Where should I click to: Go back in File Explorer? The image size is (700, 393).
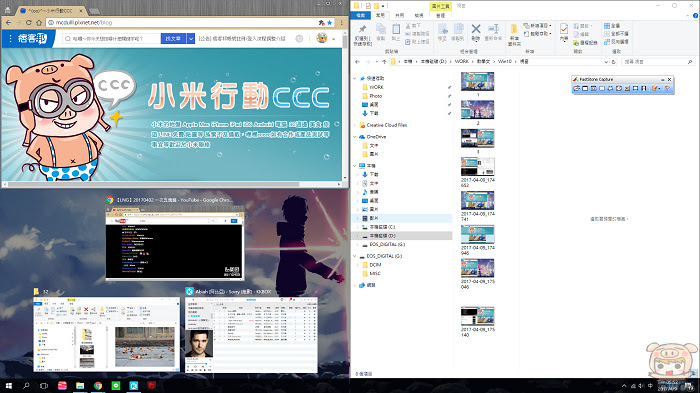357,62
